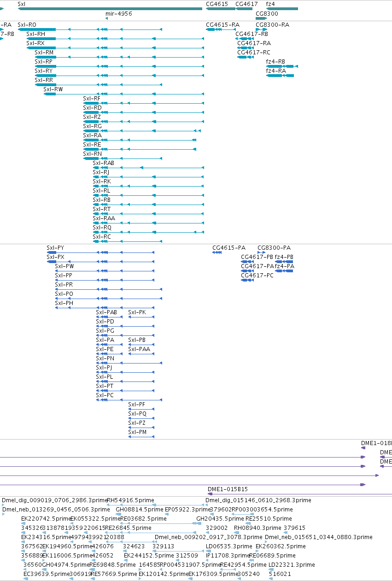Click EST Dmel_dig_009019_0706_2986.3prime
Image resolution: width=392 pixels, height=581 pixels.
pyautogui.click(x=55, y=500)
